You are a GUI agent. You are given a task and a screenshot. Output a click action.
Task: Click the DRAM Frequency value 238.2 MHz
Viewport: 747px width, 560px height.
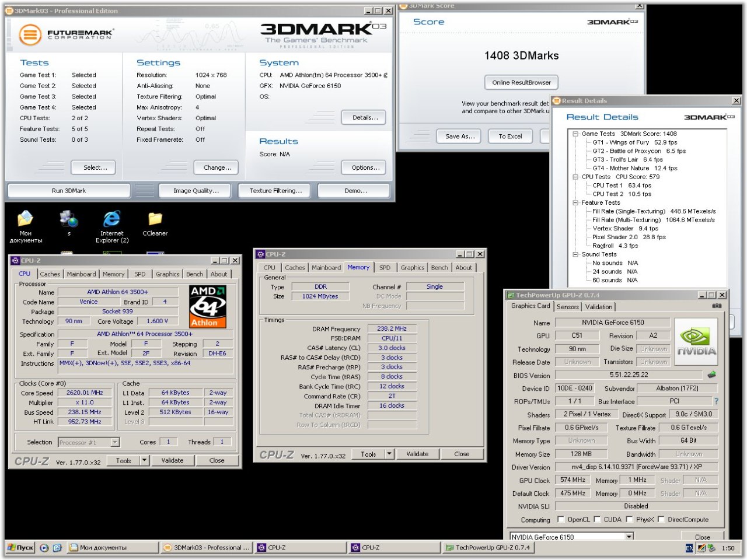tap(392, 328)
